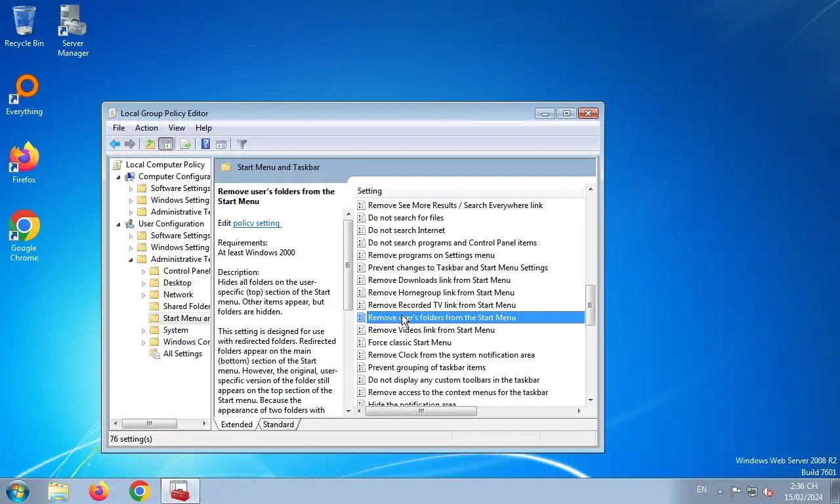
Task: Expand the Network tree node
Action: click(143, 295)
